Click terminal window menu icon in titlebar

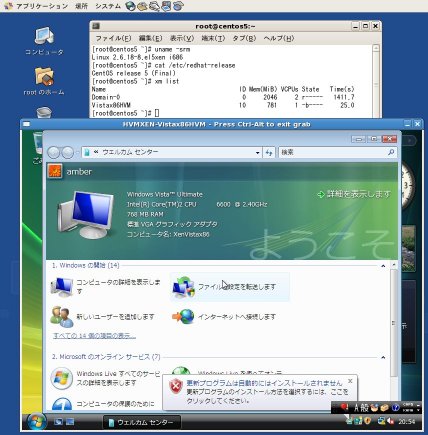coord(96,26)
